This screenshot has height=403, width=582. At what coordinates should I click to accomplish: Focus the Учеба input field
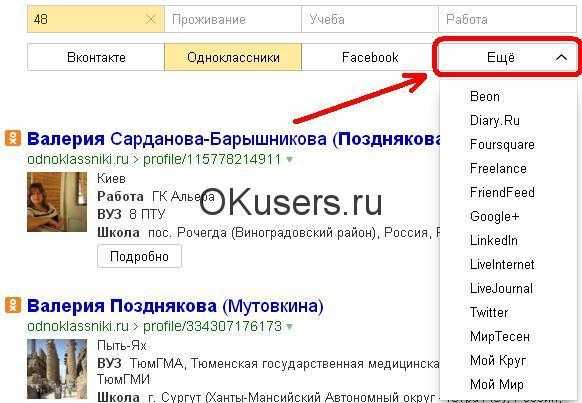pyautogui.click(x=370, y=19)
